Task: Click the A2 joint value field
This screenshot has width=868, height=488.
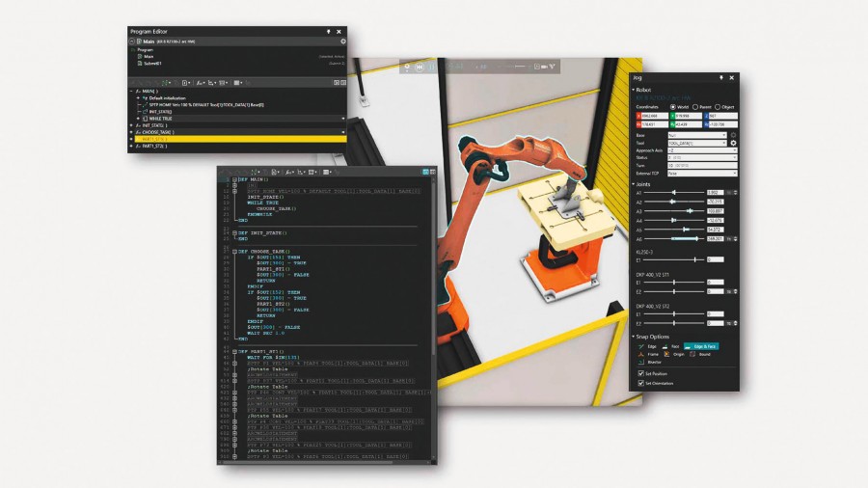Action: [x=716, y=202]
